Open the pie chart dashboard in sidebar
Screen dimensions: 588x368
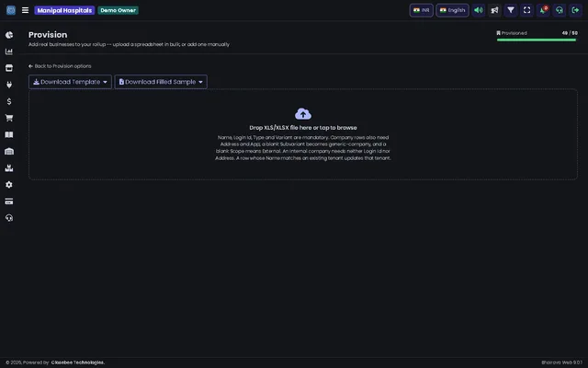point(9,35)
